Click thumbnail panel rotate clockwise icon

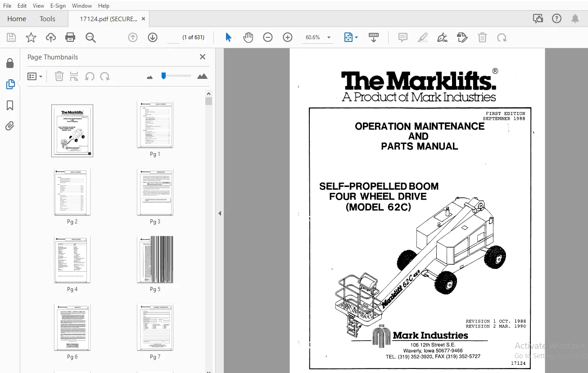[x=105, y=76]
